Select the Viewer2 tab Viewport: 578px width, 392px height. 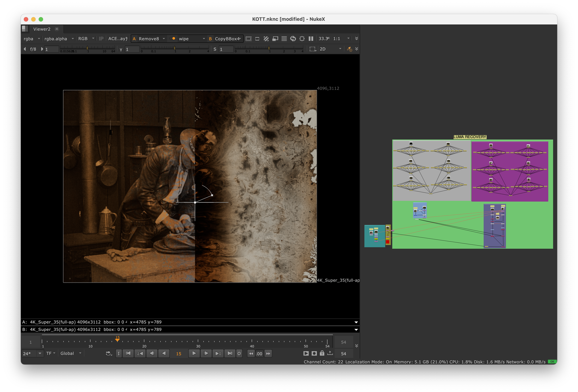pyautogui.click(x=42, y=29)
